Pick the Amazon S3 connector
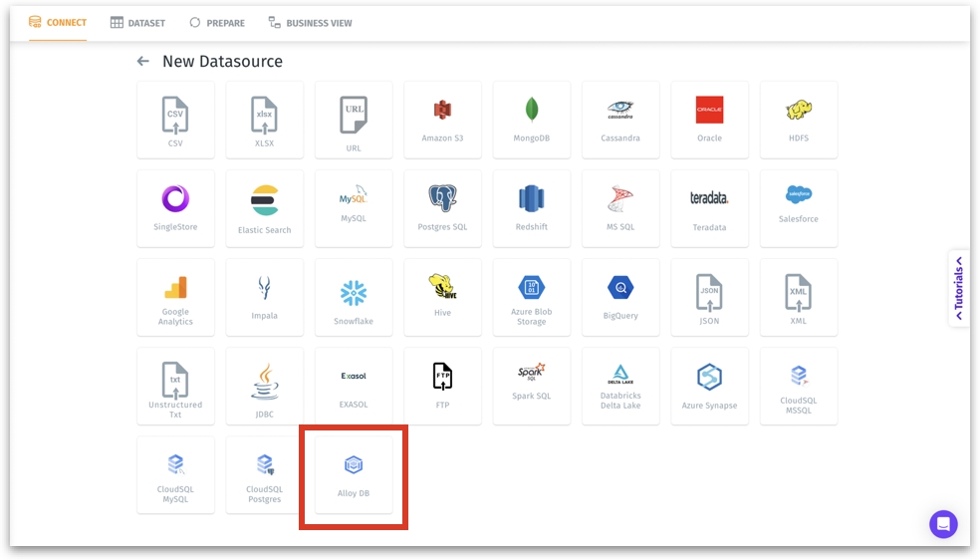980x560 pixels. [442, 120]
